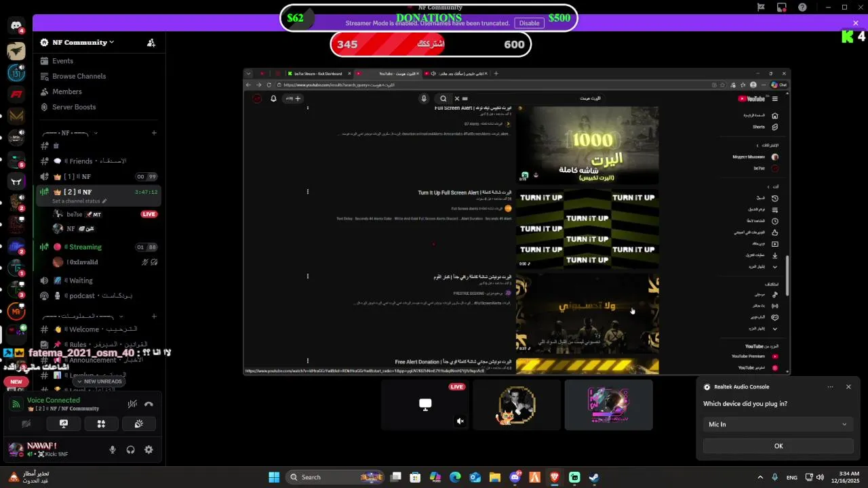Image resolution: width=868 pixels, height=488 pixels.
Task: Click the taskbar Search box
Action: [336, 477]
